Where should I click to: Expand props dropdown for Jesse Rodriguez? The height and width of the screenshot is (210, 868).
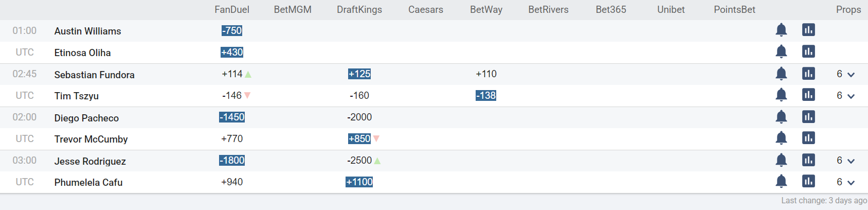845,161
